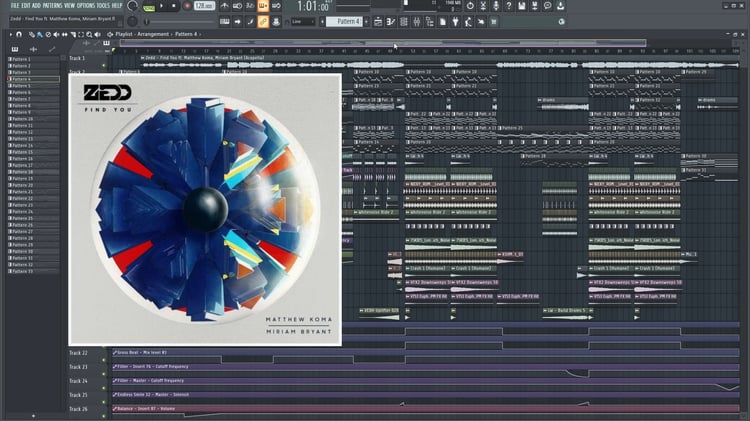Open the Playlist options arrow menu

pyautogui.click(x=11, y=34)
